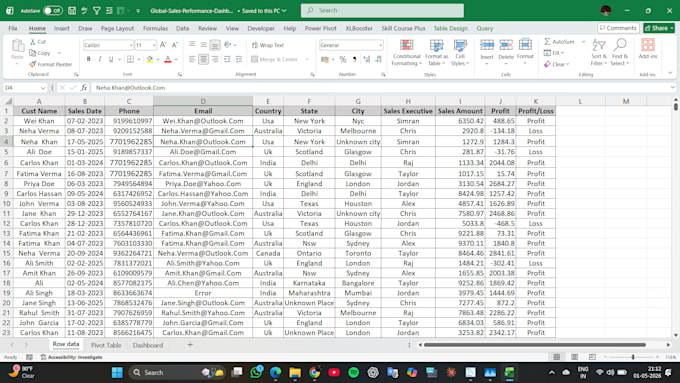The image size is (680, 383).
Task: Apply Percent style format
Action: pyautogui.click(x=343, y=59)
